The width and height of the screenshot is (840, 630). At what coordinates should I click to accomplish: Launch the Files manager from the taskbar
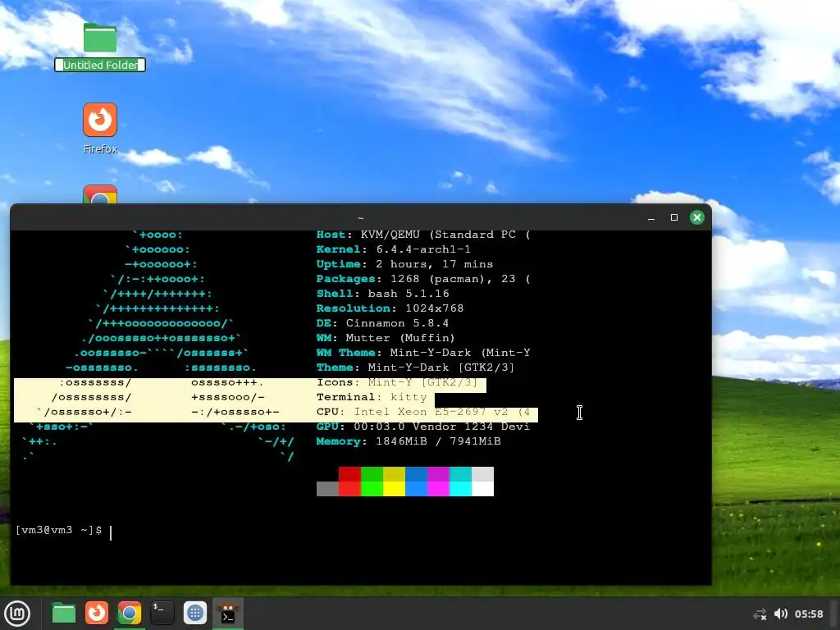coord(64,614)
